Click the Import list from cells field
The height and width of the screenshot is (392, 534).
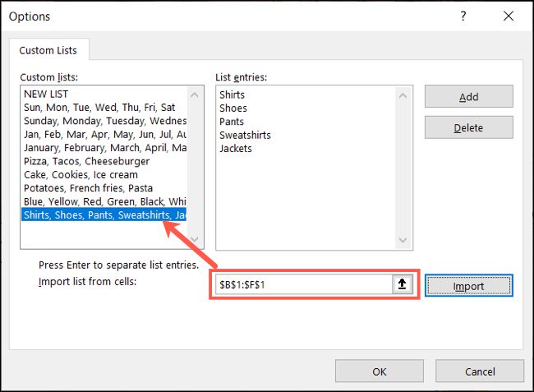[x=304, y=284]
